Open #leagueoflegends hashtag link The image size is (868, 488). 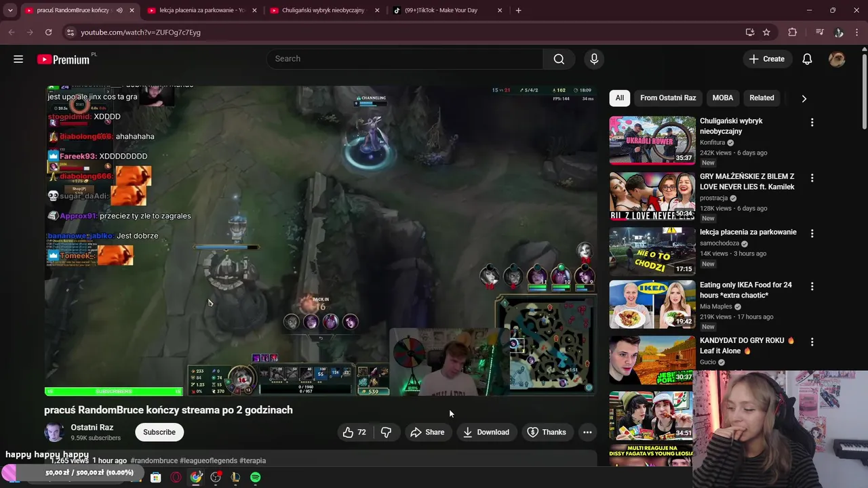(208, 461)
